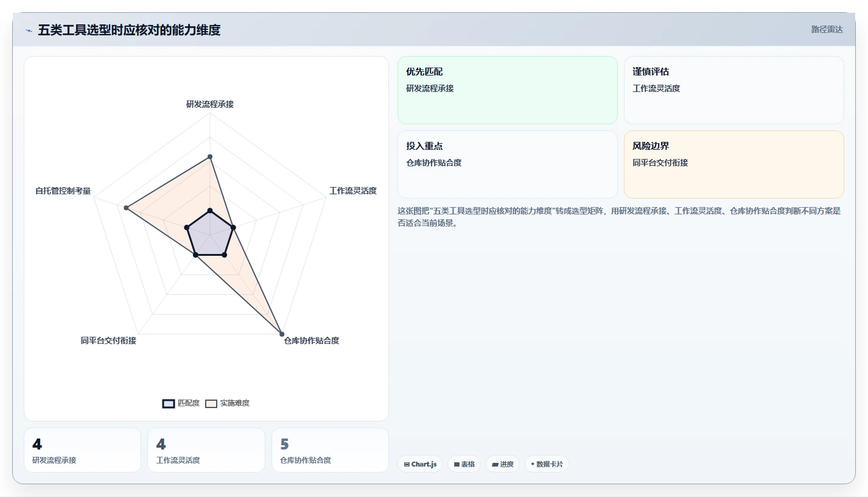Select the 进度 tag label

[x=507, y=464]
